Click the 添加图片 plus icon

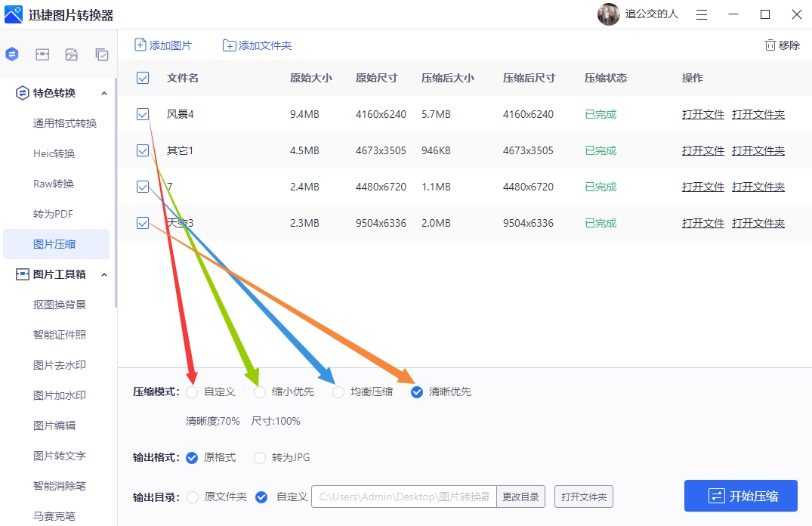click(140, 45)
